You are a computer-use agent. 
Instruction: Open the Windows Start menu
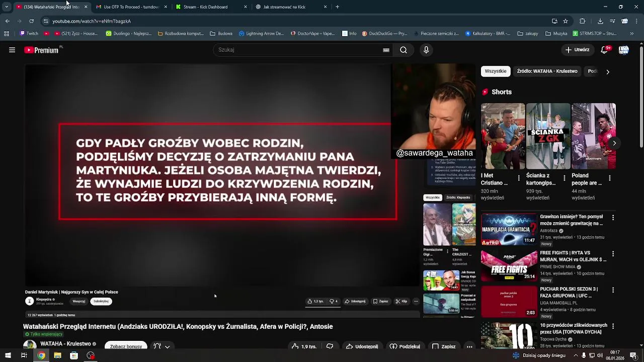[8, 355]
